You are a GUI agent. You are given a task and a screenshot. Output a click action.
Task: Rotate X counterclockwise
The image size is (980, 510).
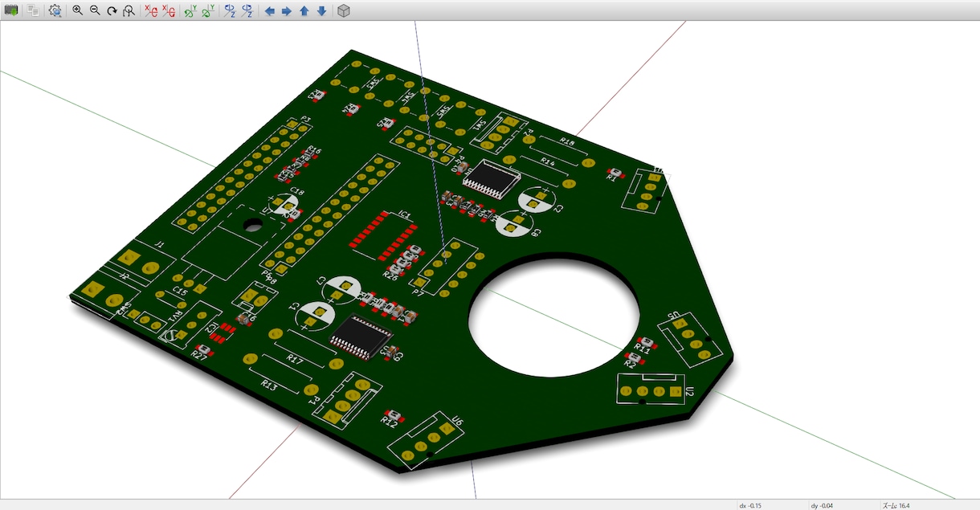coord(169,10)
